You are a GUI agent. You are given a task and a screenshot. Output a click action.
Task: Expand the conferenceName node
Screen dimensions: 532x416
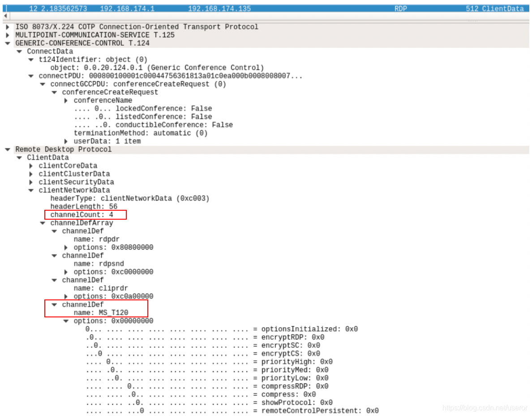pos(66,100)
